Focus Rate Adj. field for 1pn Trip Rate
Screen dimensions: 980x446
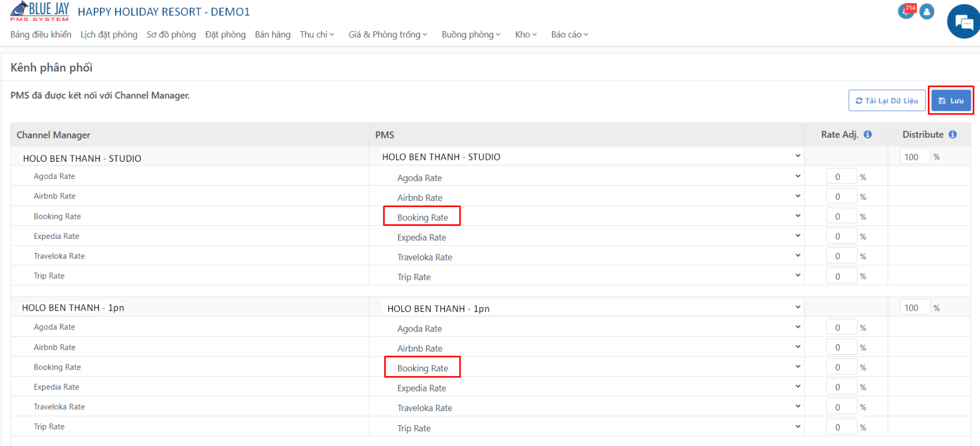(842, 427)
